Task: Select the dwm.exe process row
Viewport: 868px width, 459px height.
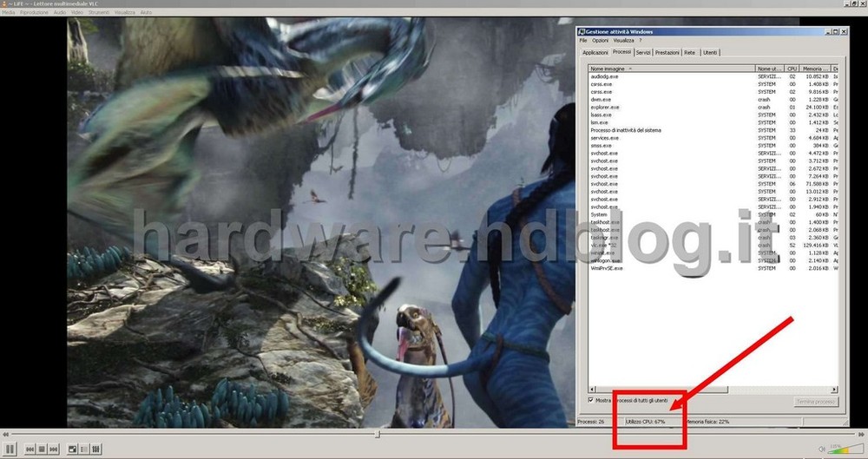Action: tap(713, 100)
